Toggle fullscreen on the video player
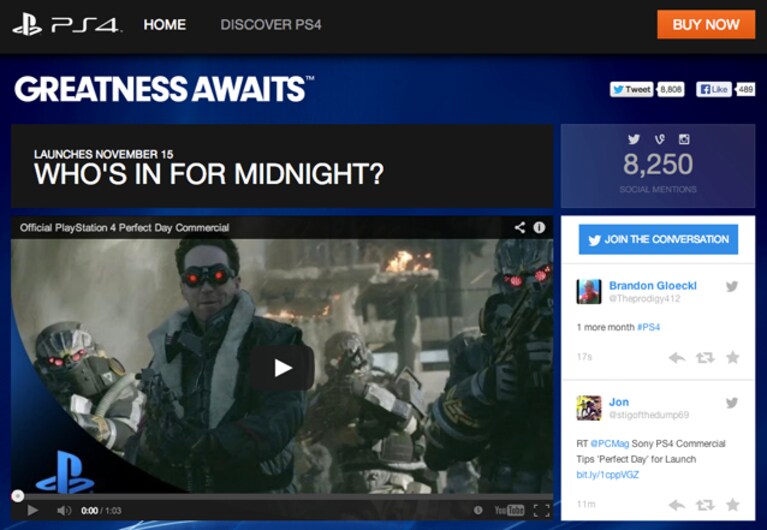Screen dimensions: 767x530 pyautogui.click(x=541, y=510)
